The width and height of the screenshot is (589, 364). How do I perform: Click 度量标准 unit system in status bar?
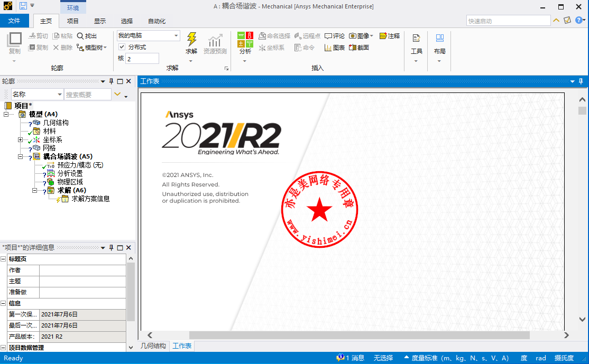click(x=457, y=358)
